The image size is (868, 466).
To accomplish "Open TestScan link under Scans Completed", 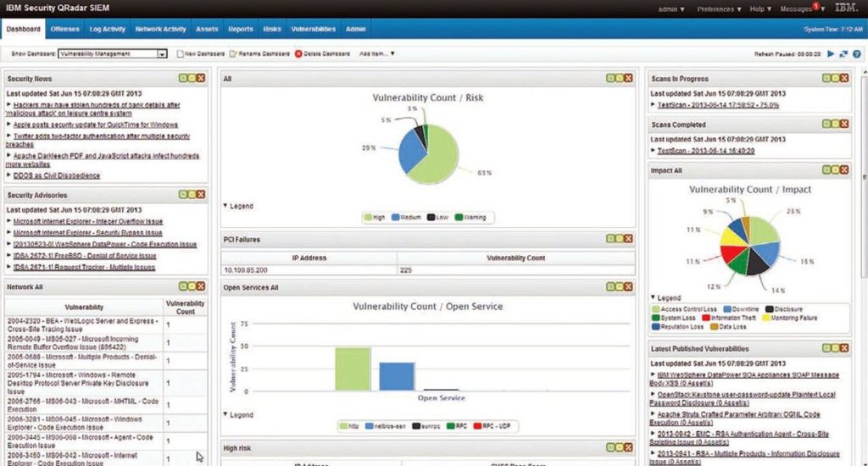I will tap(706, 151).
